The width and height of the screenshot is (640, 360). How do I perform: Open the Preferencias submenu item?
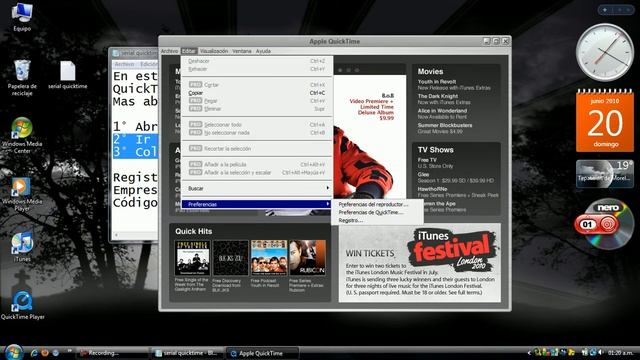pos(257,204)
